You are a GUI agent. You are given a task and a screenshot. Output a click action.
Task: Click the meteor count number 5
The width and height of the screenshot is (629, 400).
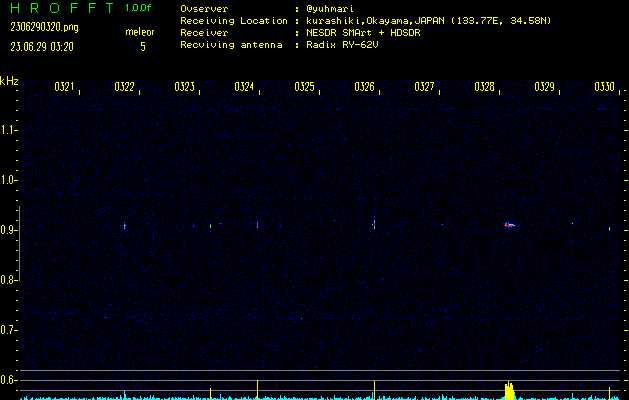point(142,46)
